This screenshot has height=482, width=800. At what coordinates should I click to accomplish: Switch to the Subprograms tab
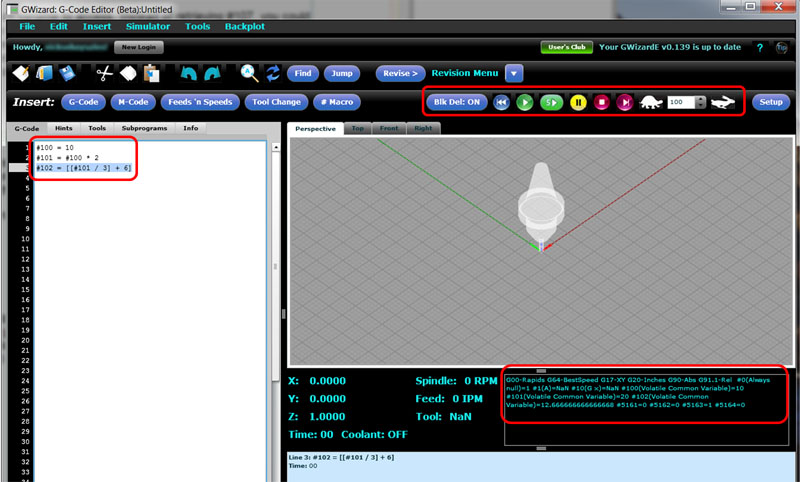click(146, 128)
